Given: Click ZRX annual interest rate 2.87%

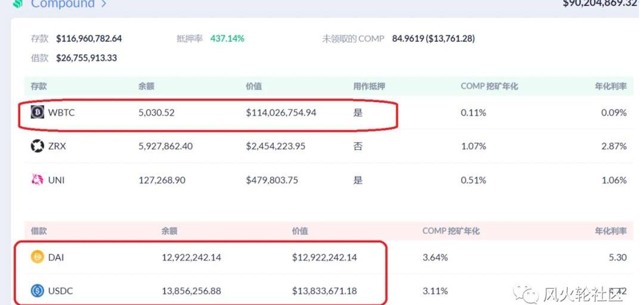Looking at the screenshot, I should [614, 146].
